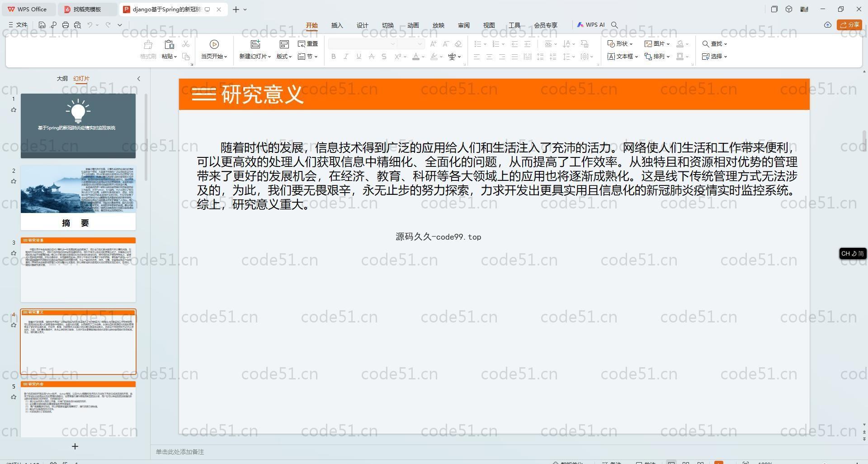Screen dimensions: 868x464
Task: Click the New Slide icon
Action: [x=255, y=44]
